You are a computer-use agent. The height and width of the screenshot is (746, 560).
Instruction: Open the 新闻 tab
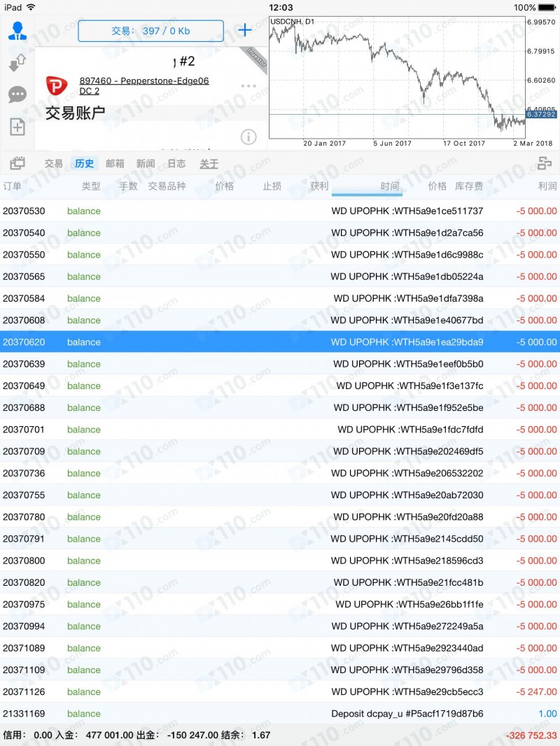click(x=146, y=164)
